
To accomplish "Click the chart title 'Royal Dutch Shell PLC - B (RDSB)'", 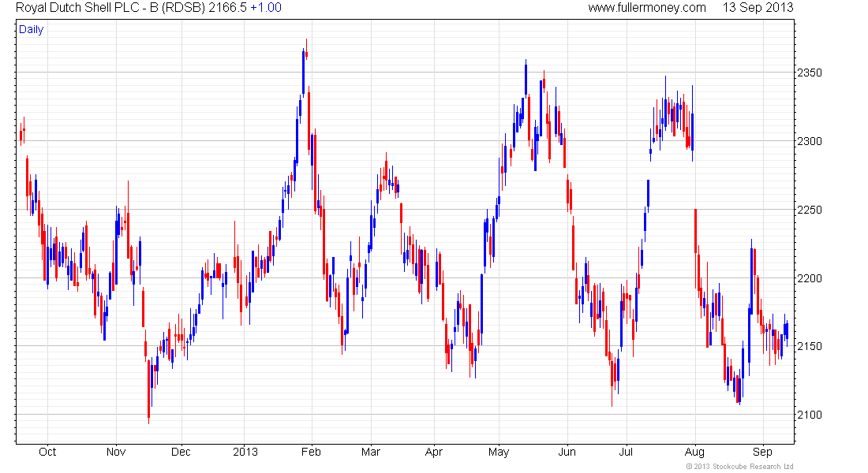I will coord(110,8).
